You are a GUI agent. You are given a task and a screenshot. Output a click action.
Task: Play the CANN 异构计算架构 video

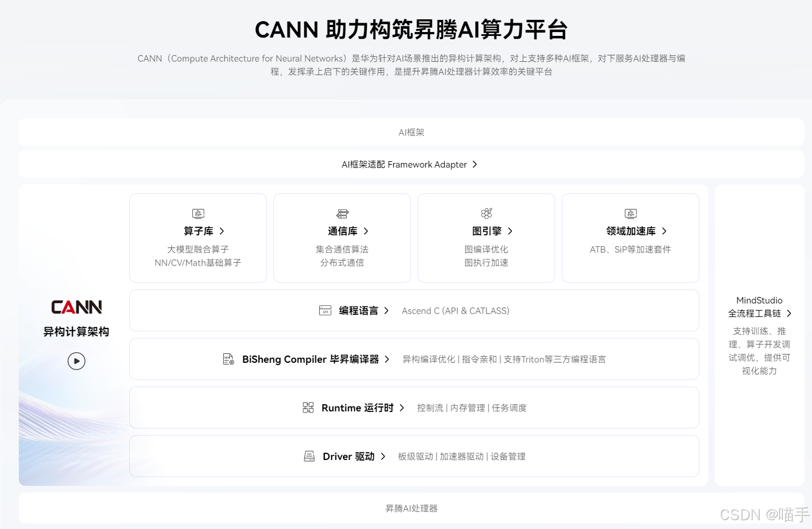(76, 361)
